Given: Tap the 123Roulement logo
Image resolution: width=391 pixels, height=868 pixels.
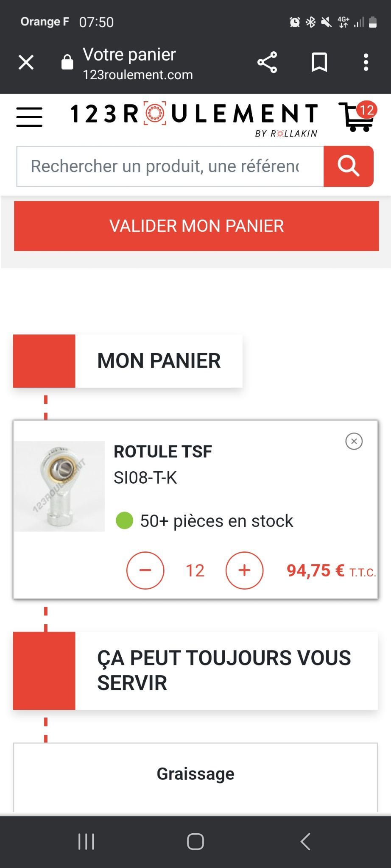Looking at the screenshot, I should point(194,115).
